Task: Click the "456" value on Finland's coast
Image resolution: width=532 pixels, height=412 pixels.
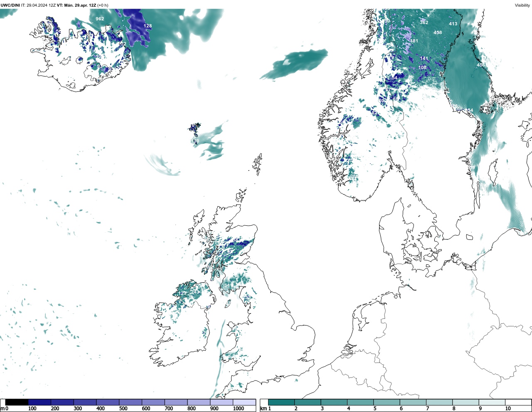Action: pyautogui.click(x=481, y=65)
